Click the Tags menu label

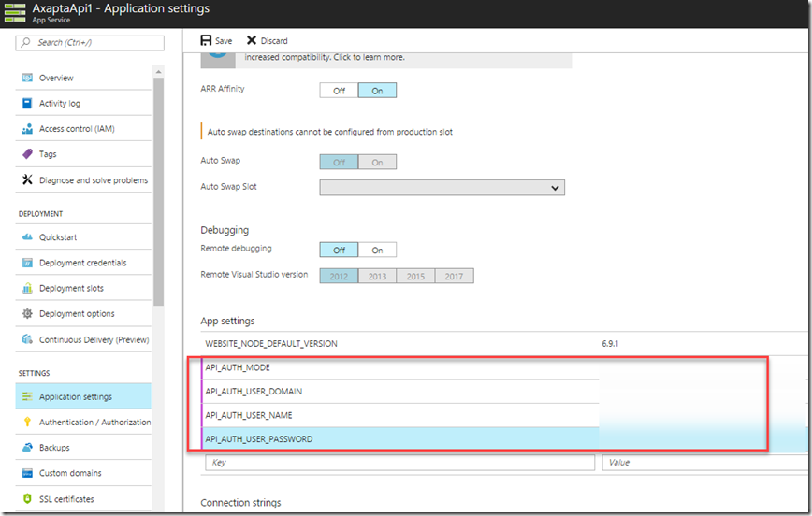click(48, 153)
